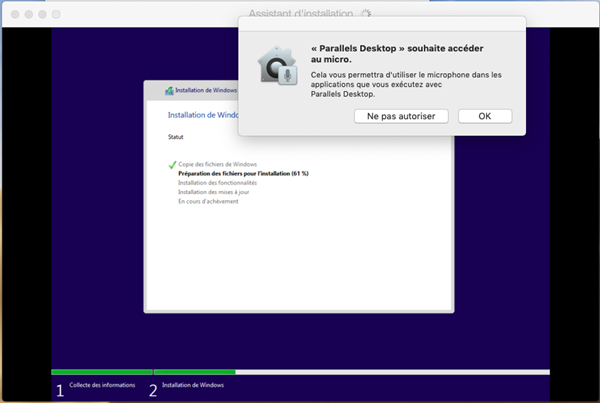
Task: Click "Copie des fichiers de Windows" text
Action: 217,164
